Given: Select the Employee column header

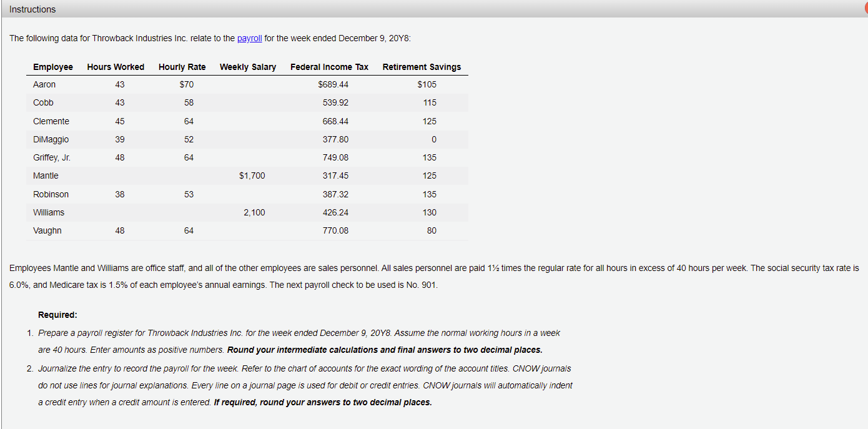Looking at the screenshot, I should (x=52, y=67).
